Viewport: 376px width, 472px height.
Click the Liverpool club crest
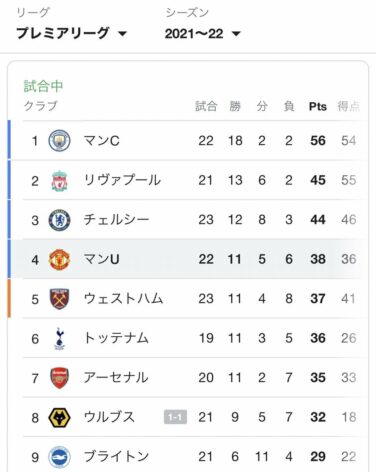[59, 180]
